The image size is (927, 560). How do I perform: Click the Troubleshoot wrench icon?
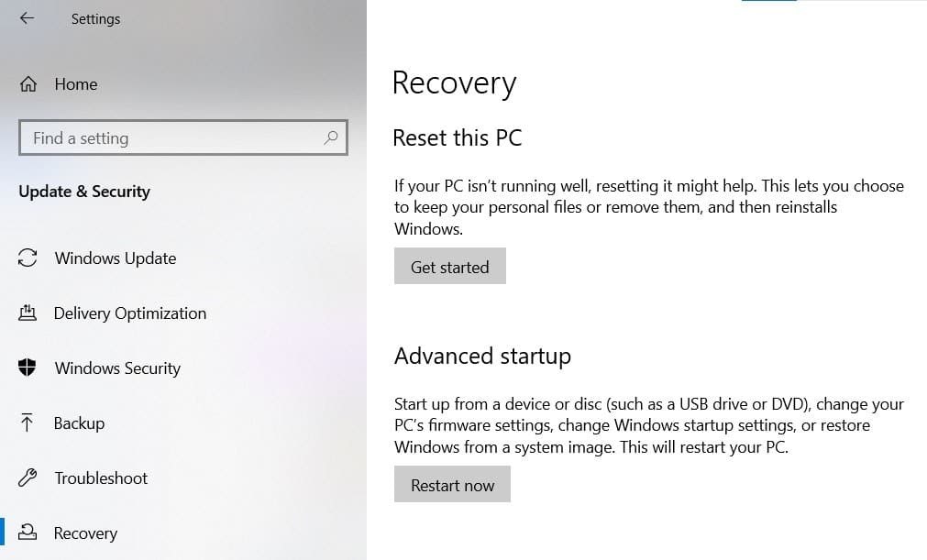pyautogui.click(x=27, y=478)
